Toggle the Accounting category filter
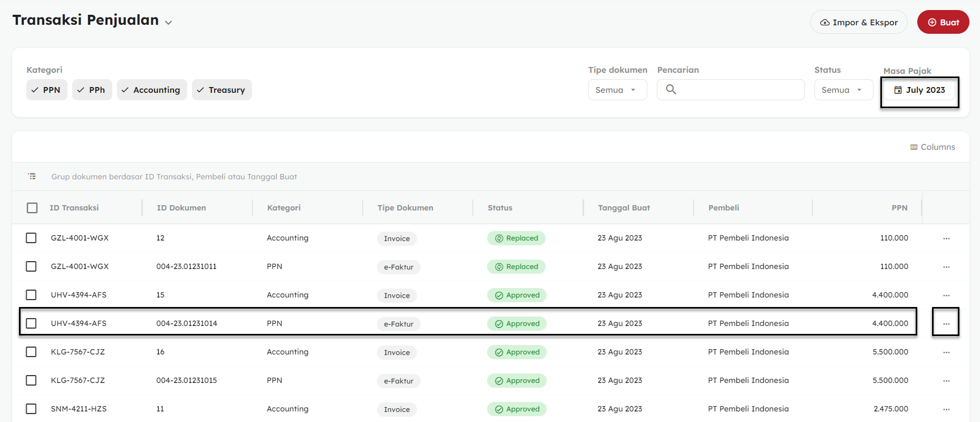 152,90
